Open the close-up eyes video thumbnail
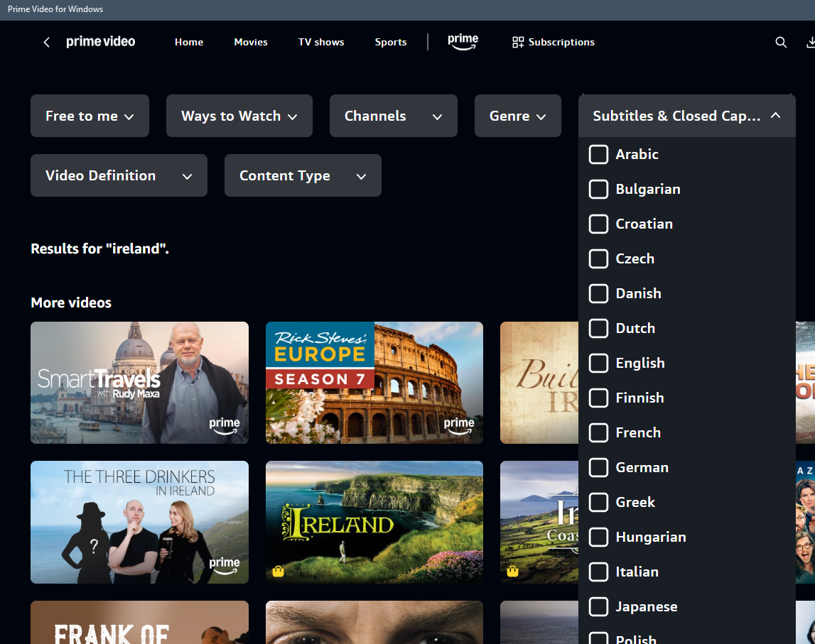The image size is (815, 644). [374, 622]
